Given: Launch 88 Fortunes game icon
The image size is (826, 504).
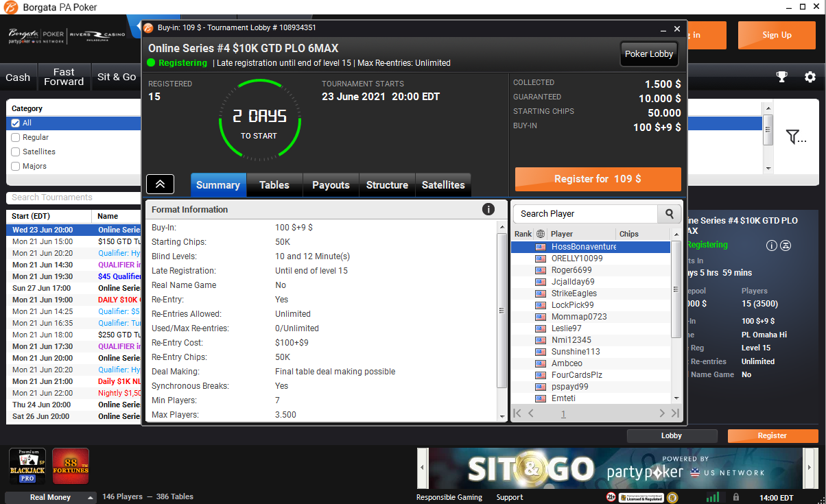Looking at the screenshot, I should coord(71,466).
